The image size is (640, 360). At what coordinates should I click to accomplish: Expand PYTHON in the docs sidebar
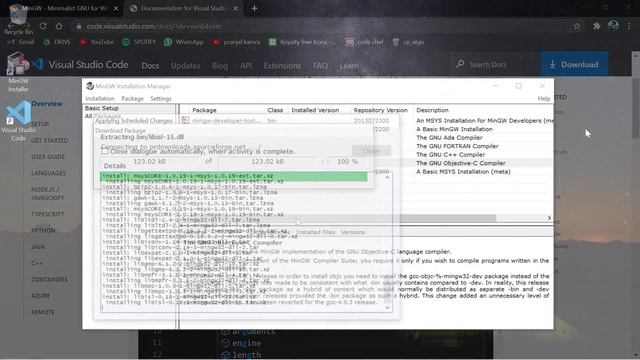43,230
